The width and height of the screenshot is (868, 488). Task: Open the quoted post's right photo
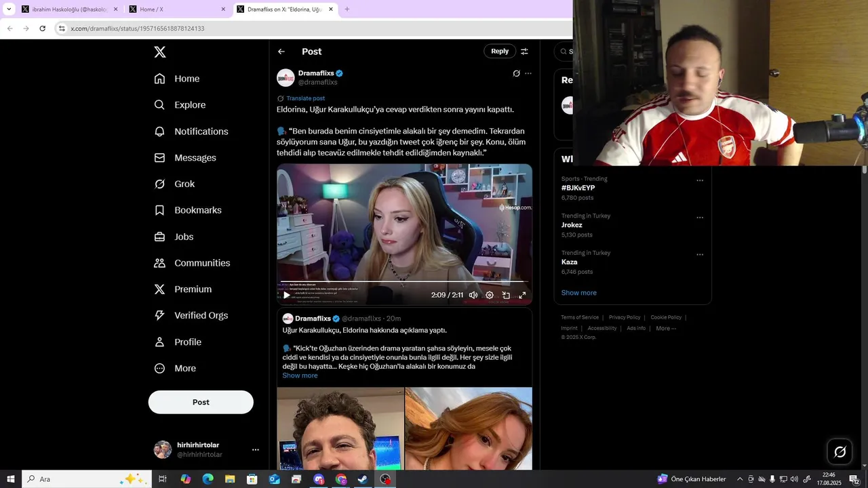[469, 428]
